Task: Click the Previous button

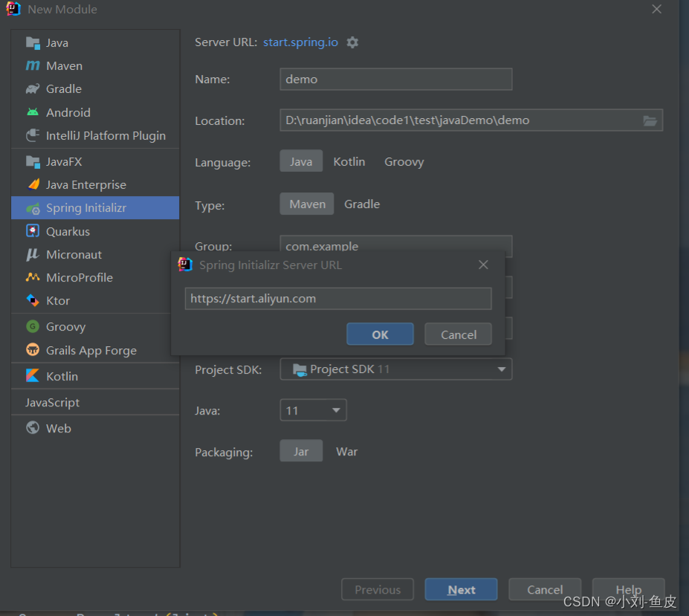Action: 378,590
